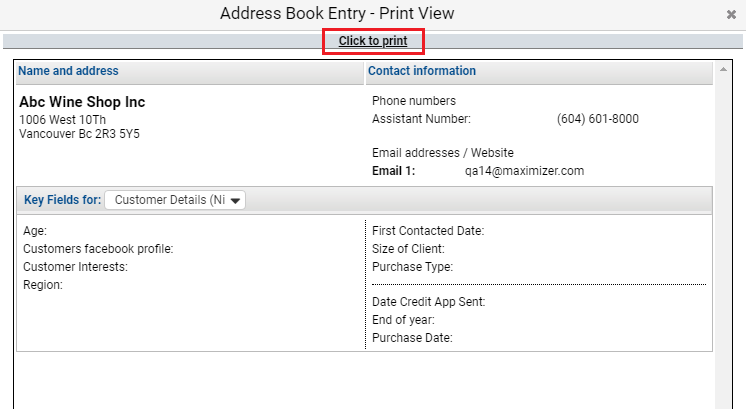Open the Key Fields Customer Details dropdown
The image size is (746, 409).
[175, 200]
